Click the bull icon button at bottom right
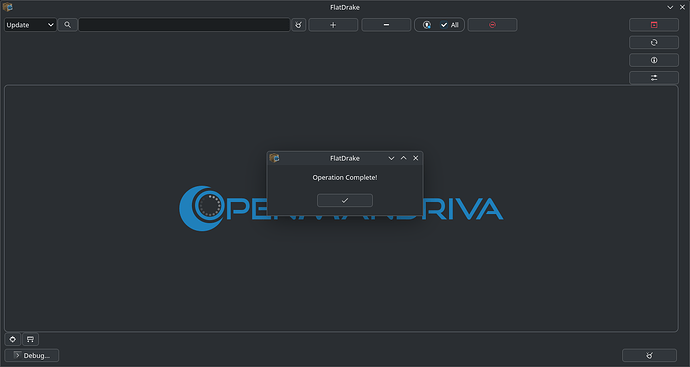This screenshot has width=690, height=367. point(649,355)
